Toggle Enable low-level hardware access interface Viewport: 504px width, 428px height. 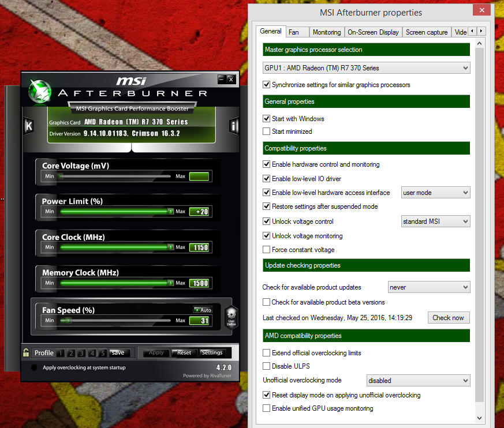266,192
